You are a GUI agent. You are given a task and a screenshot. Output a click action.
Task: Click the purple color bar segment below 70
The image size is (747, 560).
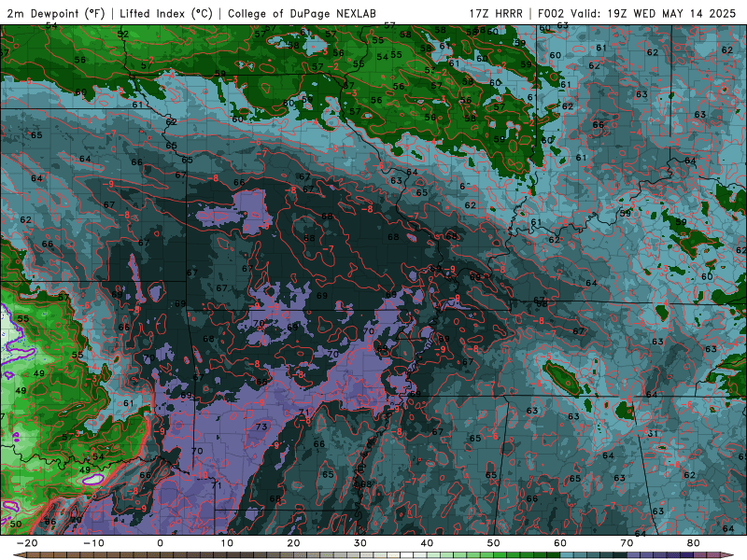click(634, 555)
